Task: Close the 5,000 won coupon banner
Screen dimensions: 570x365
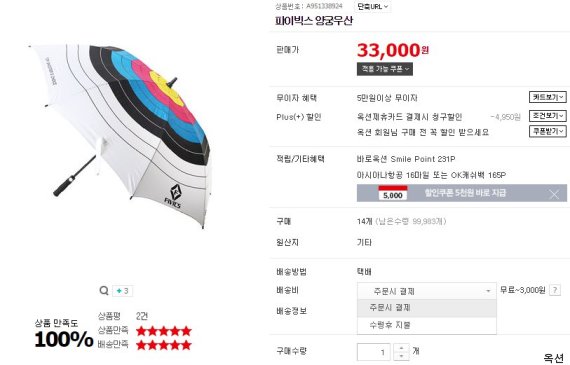Action: point(554,194)
